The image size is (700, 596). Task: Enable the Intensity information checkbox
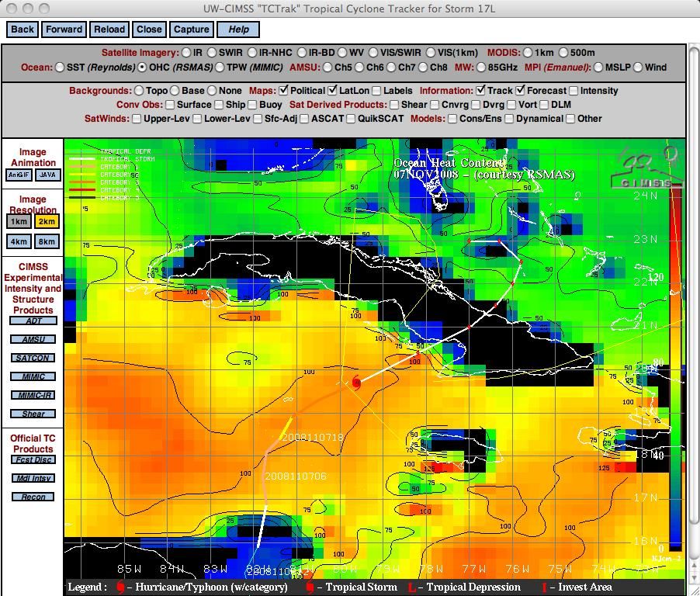click(x=574, y=91)
